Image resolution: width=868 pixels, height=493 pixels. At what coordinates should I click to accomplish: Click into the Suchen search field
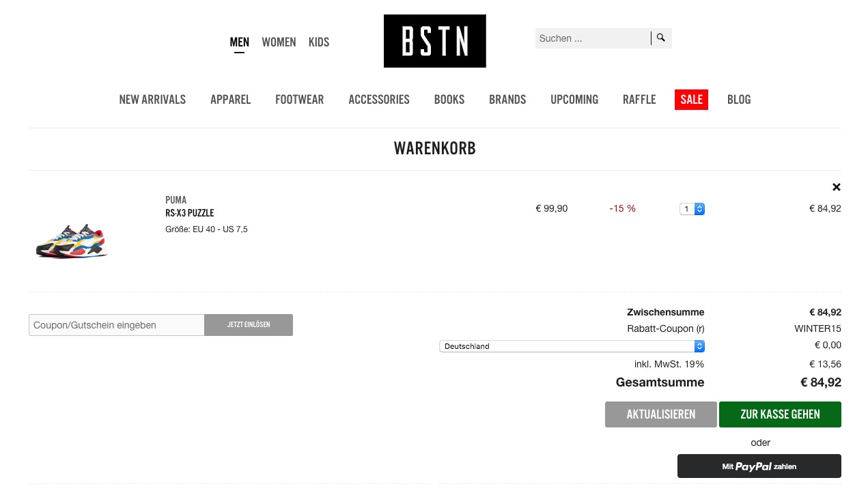click(592, 38)
